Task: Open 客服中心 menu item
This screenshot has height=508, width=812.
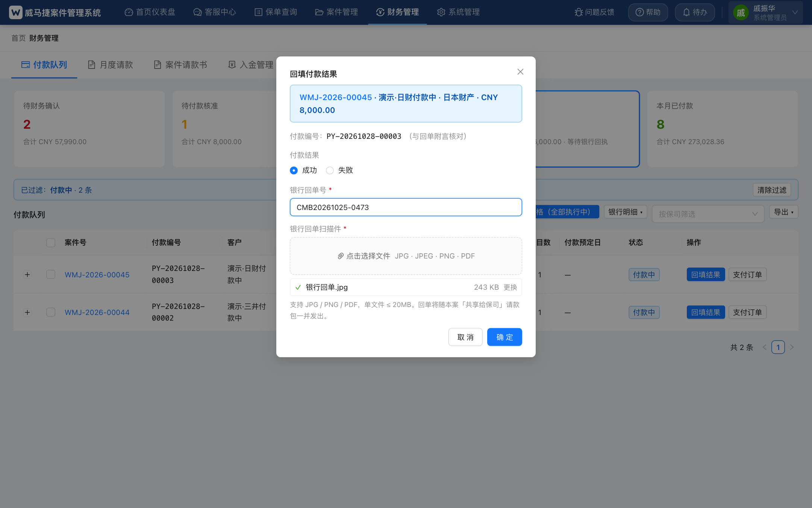Action: [x=215, y=12]
